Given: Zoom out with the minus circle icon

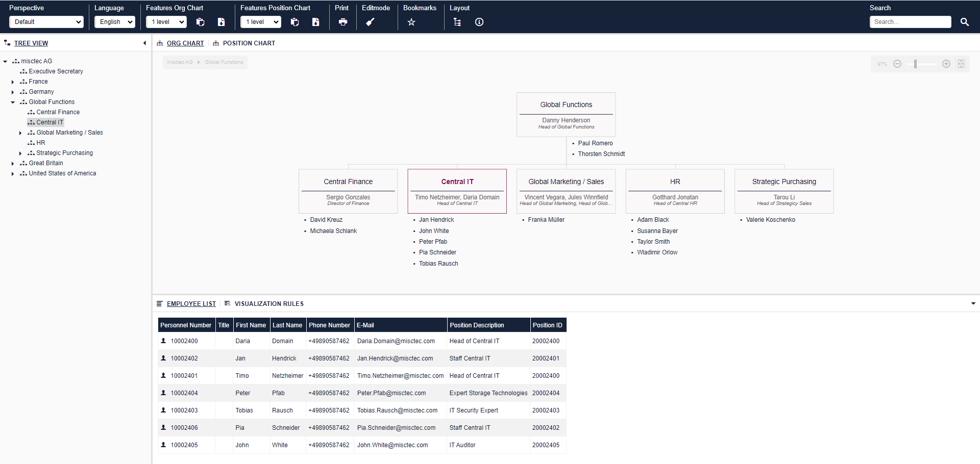Looking at the screenshot, I should (x=897, y=64).
